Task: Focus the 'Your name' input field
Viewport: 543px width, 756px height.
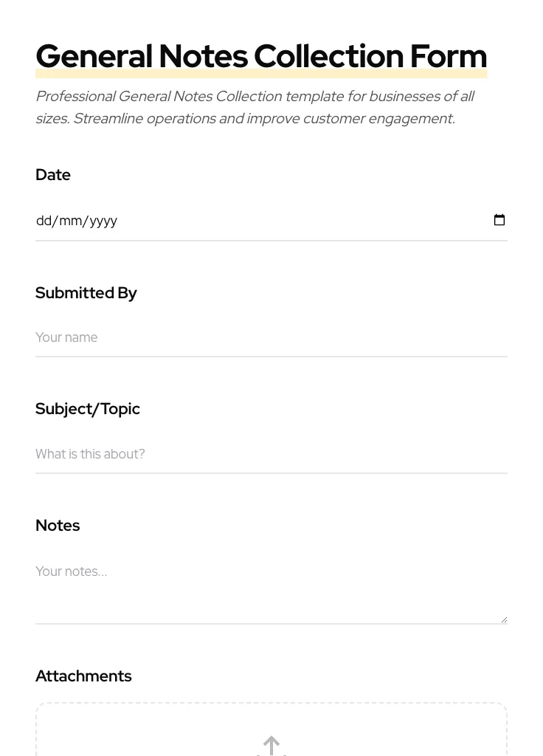Action: point(221,337)
